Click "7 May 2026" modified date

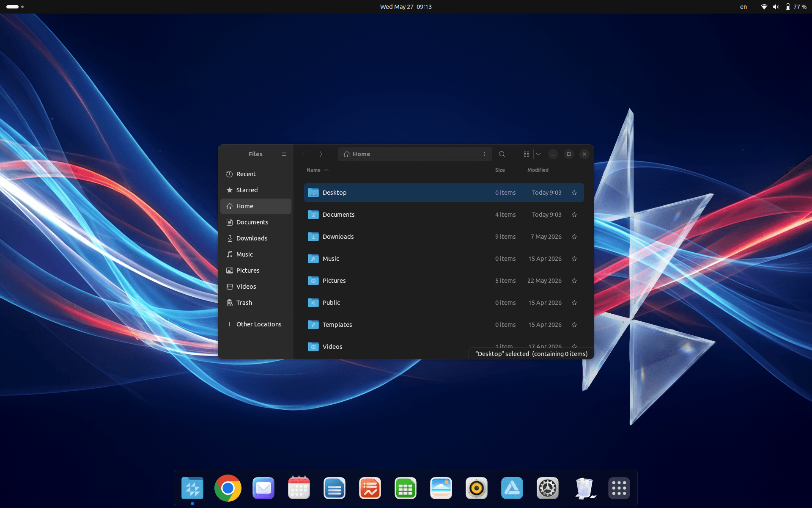[x=546, y=237]
